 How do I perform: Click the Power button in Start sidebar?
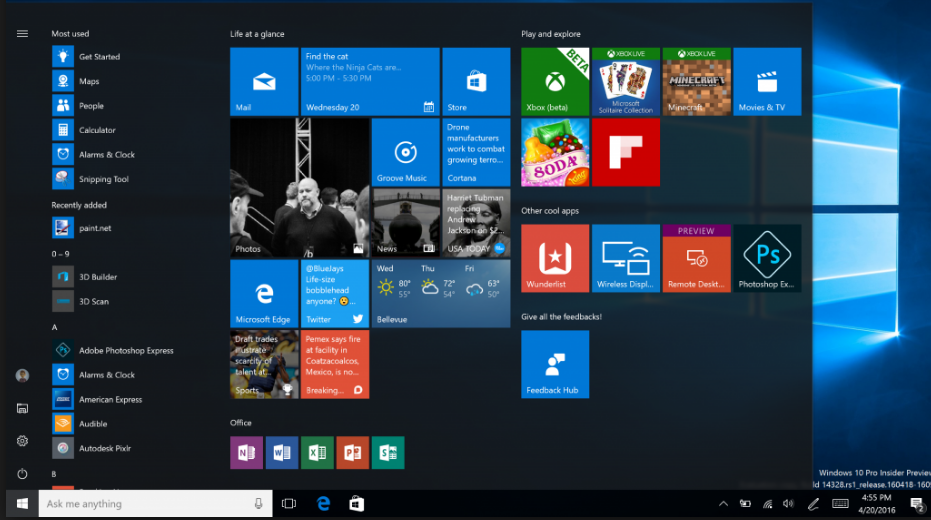(x=23, y=474)
